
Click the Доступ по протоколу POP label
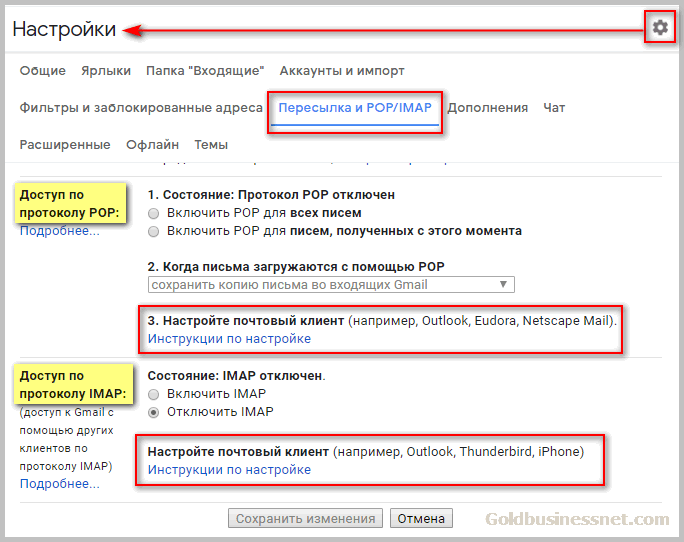[x=70, y=204]
